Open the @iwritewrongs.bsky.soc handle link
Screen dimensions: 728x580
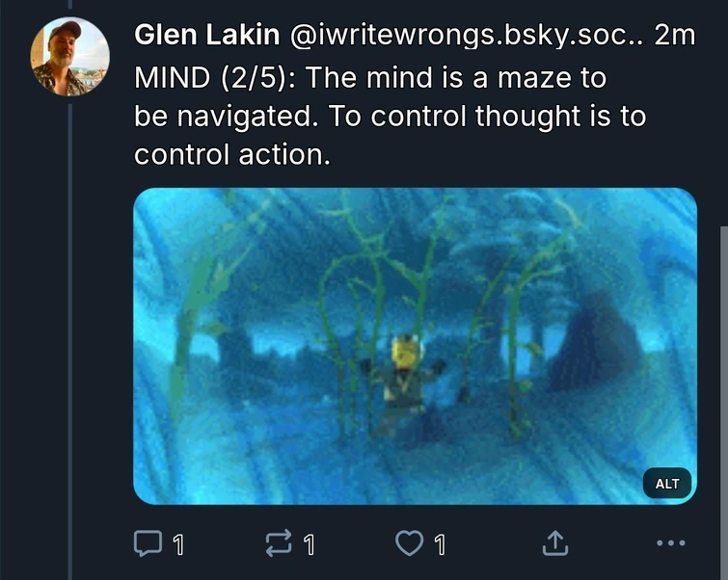(461, 37)
